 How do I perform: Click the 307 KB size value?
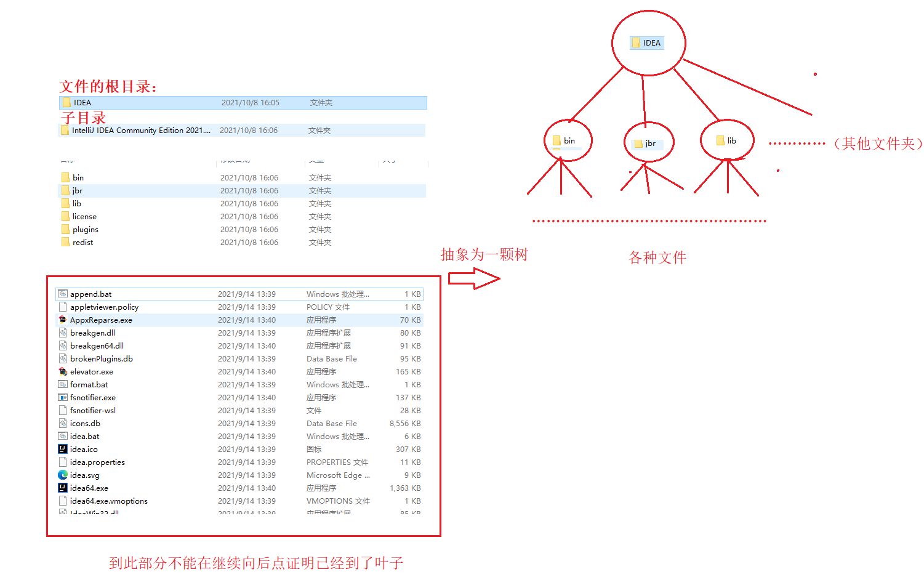tap(408, 450)
